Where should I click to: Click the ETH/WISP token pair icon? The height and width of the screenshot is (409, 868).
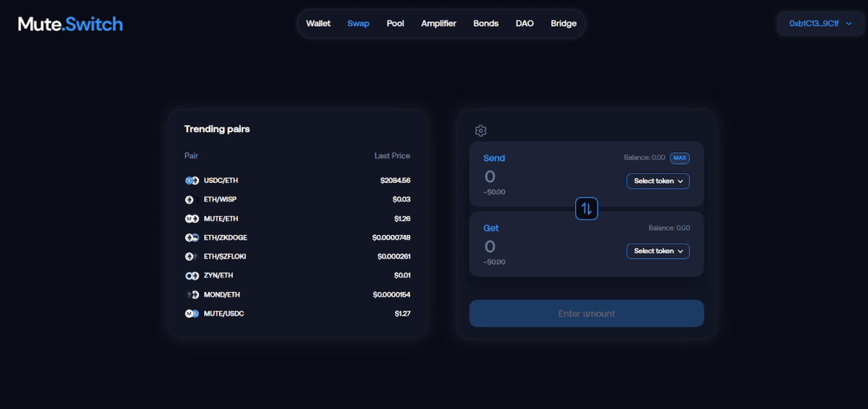(192, 199)
